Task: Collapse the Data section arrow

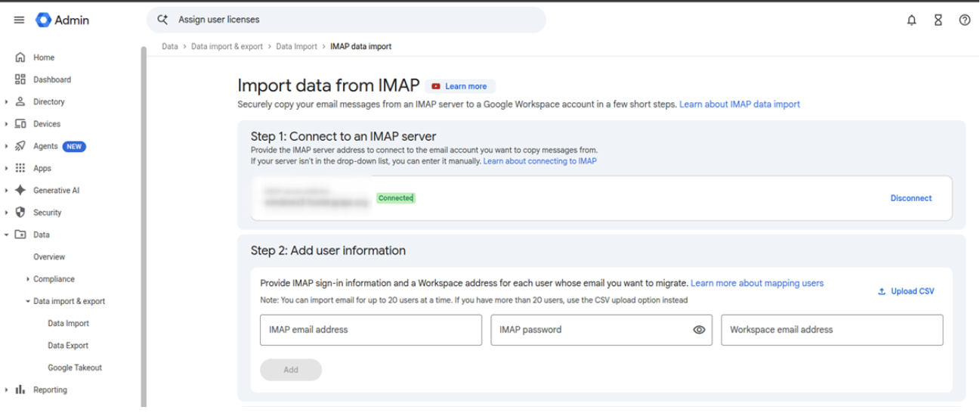Action: coord(7,234)
